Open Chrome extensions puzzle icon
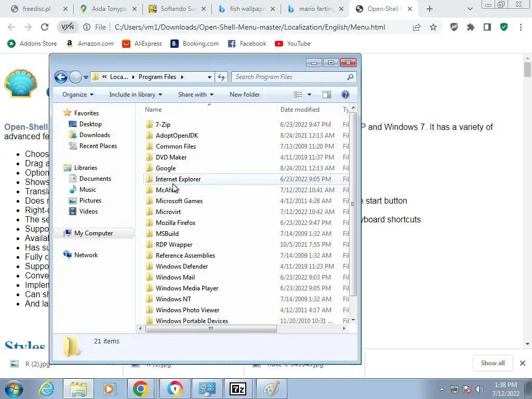 [471, 27]
